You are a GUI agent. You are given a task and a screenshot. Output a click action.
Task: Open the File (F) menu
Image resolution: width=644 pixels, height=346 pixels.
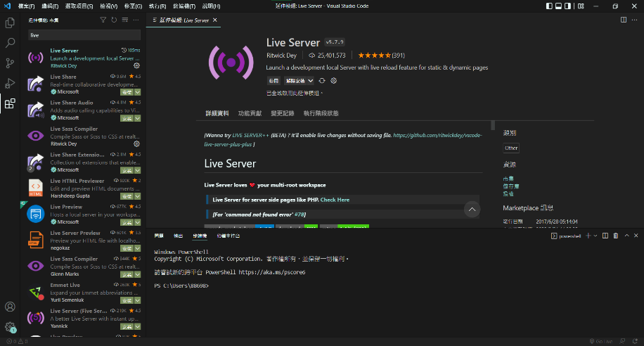[x=26, y=6]
